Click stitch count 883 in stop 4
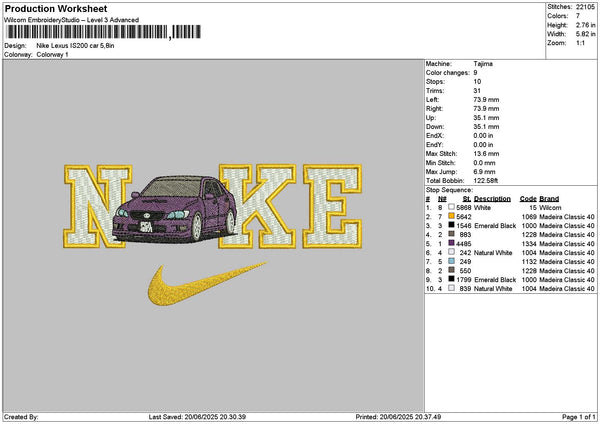Screen dimensions: 600x424 pos(465,235)
